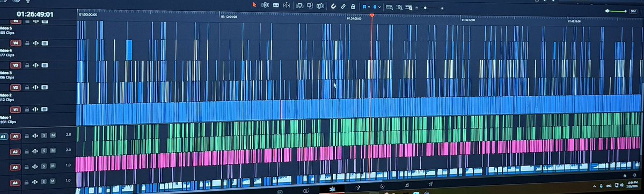Click the Detail Zoom icon
The width and height of the screenshot is (644, 194).
[x=400, y=7]
